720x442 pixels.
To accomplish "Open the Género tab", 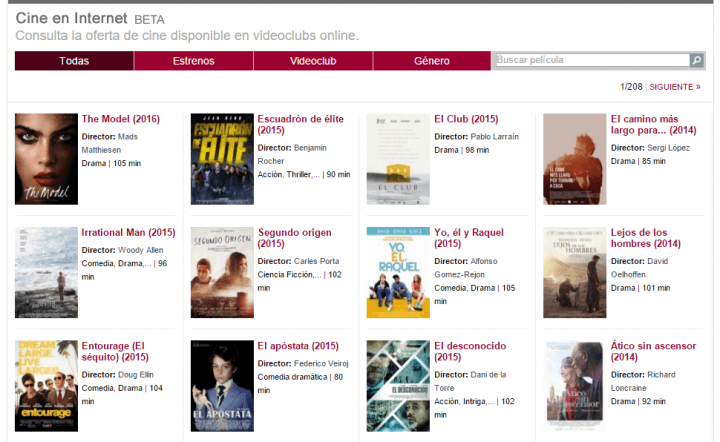I will pyautogui.click(x=432, y=61).
